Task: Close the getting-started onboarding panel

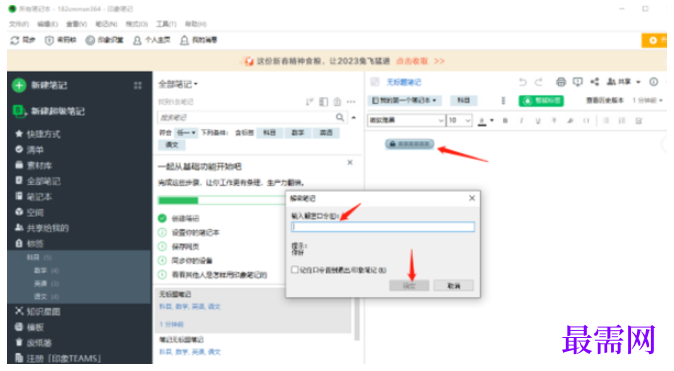Action: coord(350,163)
